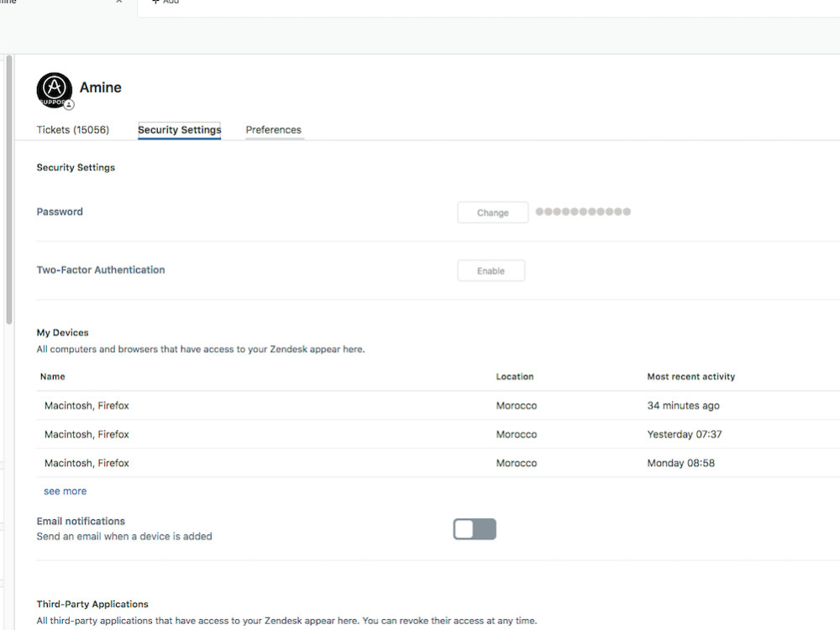Enable Two-Factor Authentication
Screen dimensions: 840x630
click(491, 270)
